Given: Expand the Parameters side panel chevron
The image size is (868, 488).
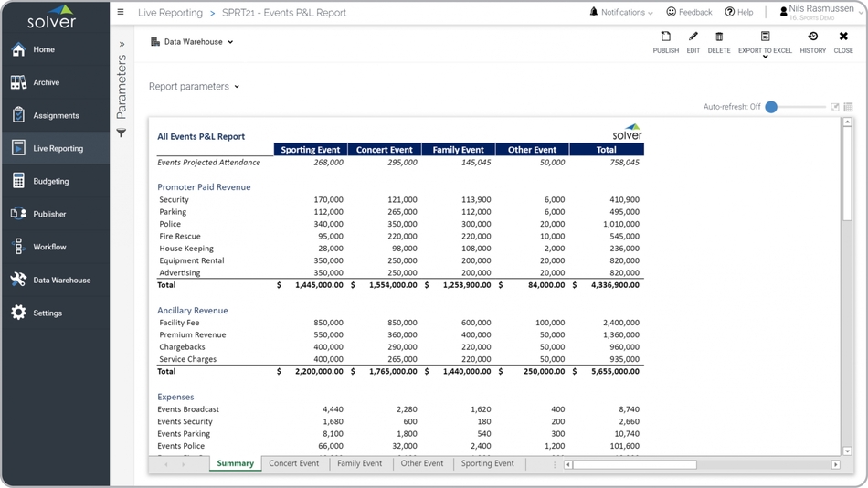Looking at the screenshot, I should point(122,44).
